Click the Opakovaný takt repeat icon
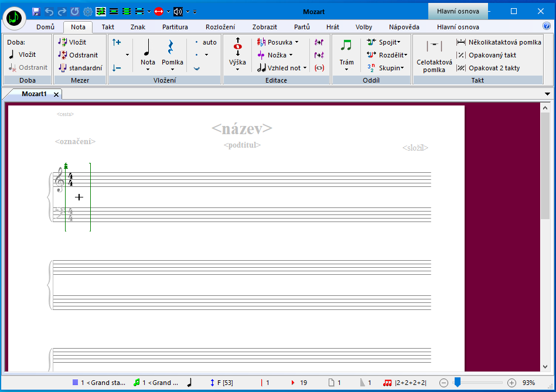This screenshot has height=392, width=556. coord(461,55)
